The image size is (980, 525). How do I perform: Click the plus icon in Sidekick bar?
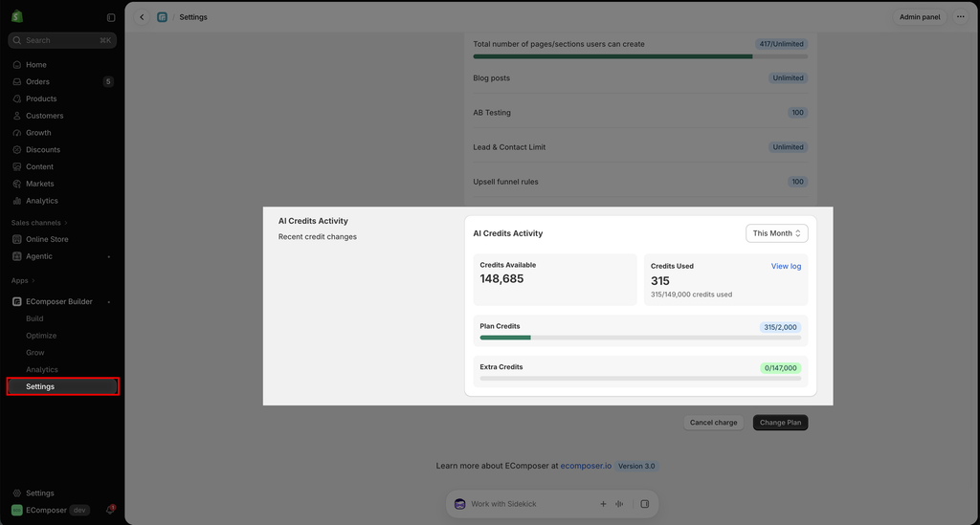click(x=603, y=504)
